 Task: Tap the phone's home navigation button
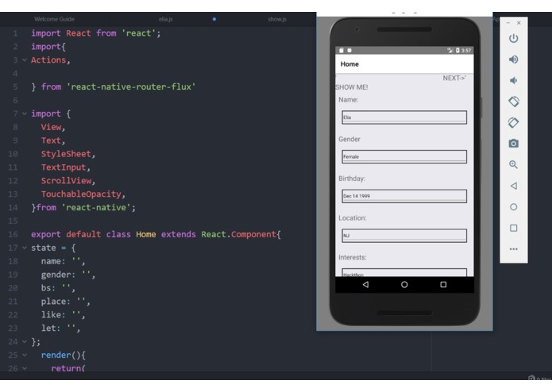(404, 284)
